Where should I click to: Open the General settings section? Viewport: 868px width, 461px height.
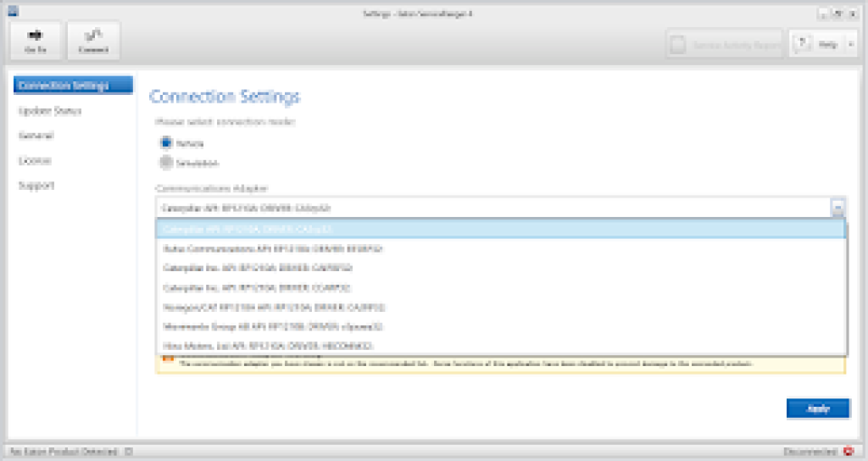point(36,136)
